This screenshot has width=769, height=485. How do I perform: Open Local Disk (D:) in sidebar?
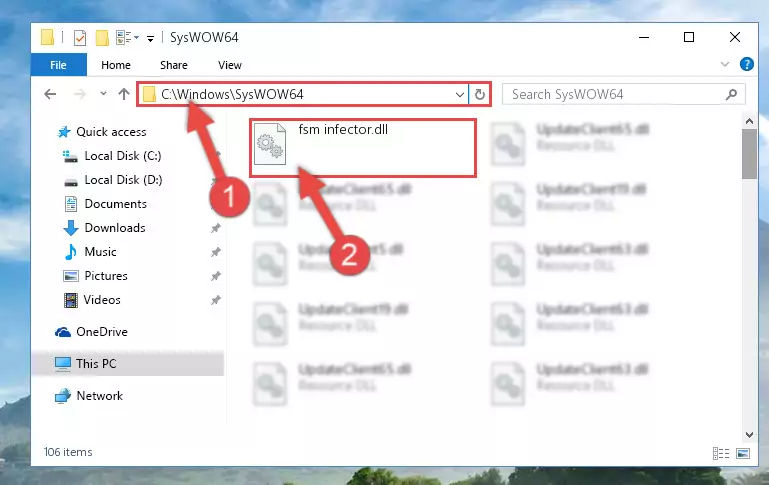(x=113, y=180)
